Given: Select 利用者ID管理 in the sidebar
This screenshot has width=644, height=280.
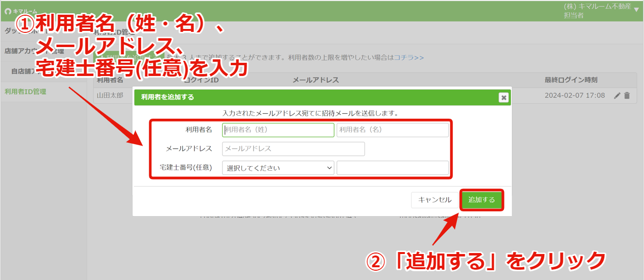Looking at the screenshot, I should coord(26,91).
